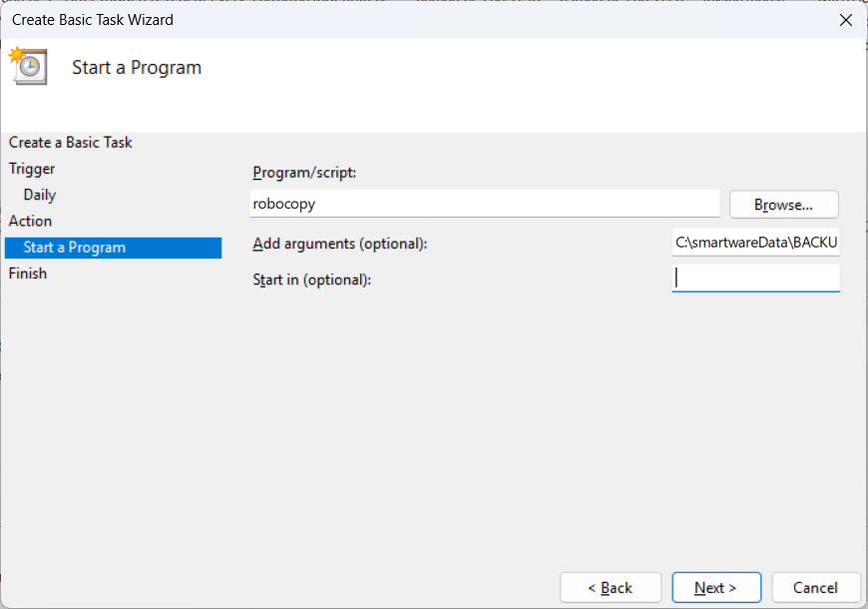Click the Start a Program page heading
Viewport: 868px width, 609px height.
coord(137,68)
